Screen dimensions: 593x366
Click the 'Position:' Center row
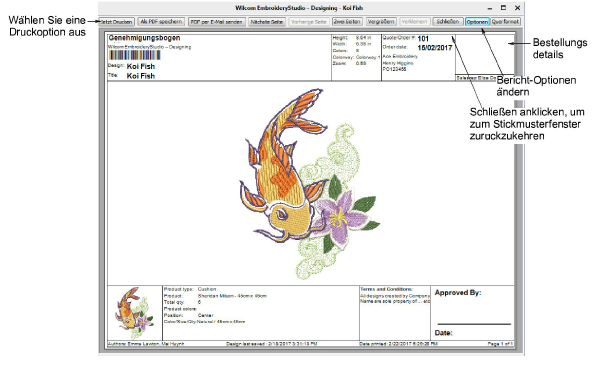[x=188, y=315]
